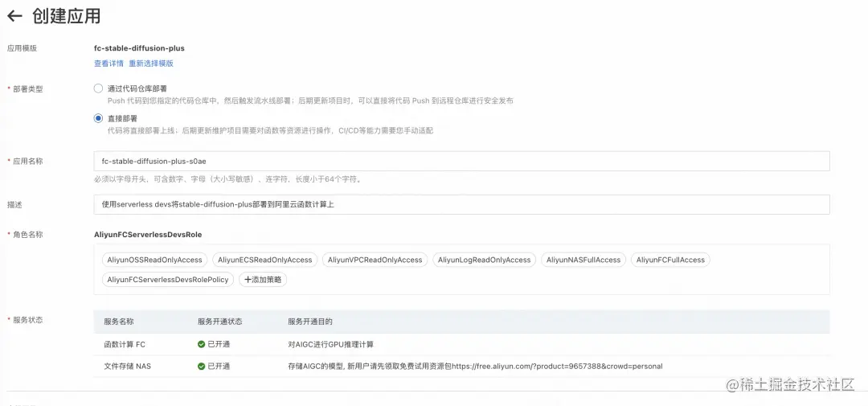Click 重新选择模版 link
Screen dimensions: 868x406
pos(151,64)
